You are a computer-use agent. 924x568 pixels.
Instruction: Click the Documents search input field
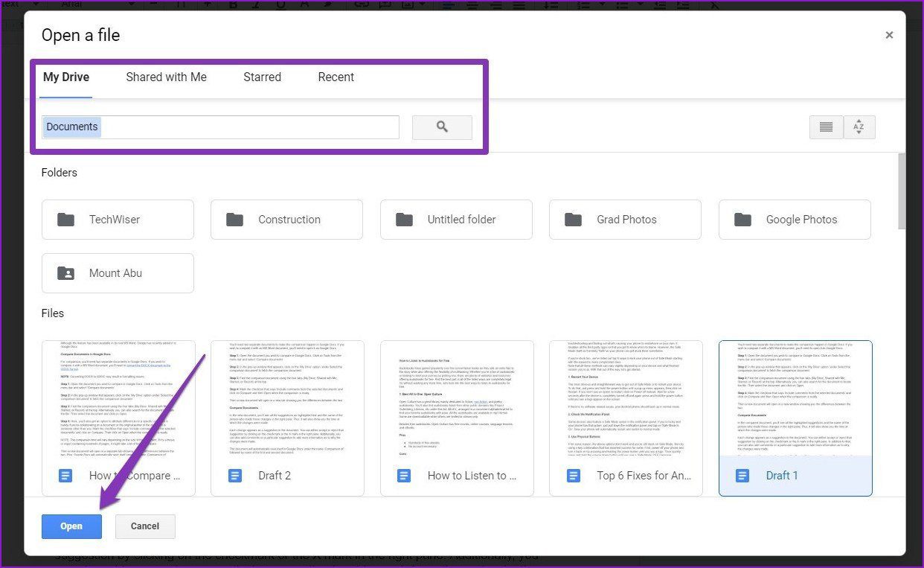220,127
